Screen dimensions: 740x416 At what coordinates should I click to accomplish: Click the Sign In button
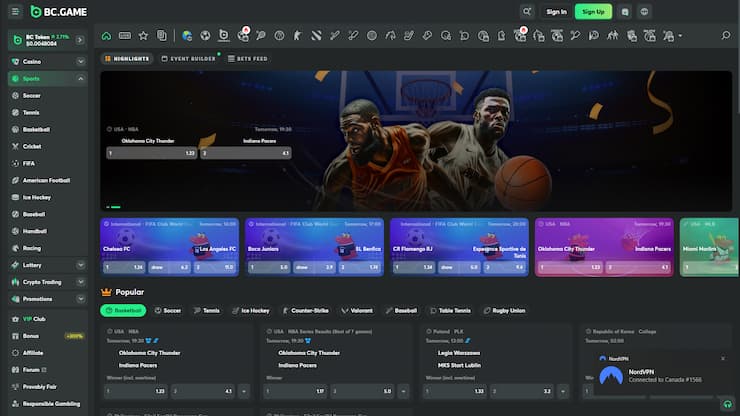[x=556, y=12]
